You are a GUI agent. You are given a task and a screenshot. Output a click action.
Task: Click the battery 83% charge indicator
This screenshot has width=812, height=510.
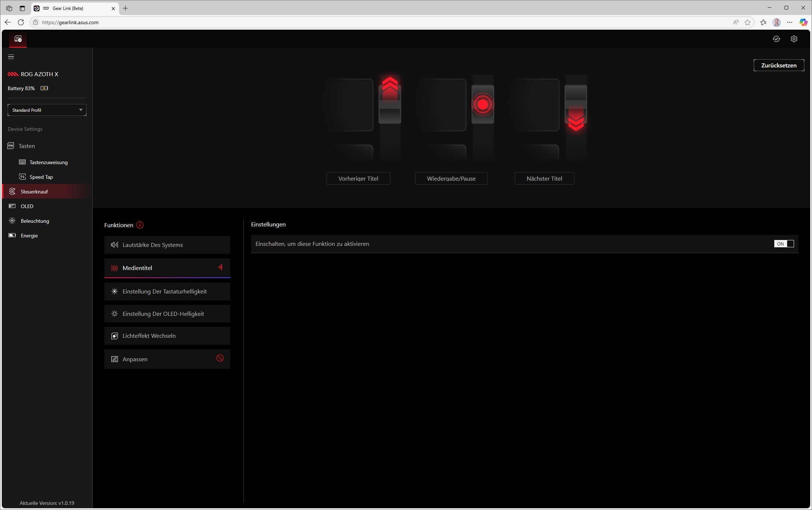pos(44,88)
